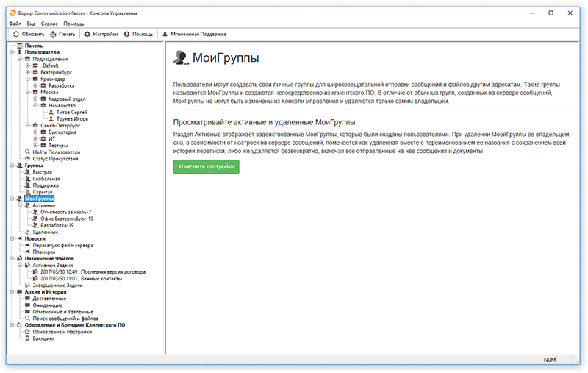Collapse the Пользователи tree node

click(x=12, y=52)
